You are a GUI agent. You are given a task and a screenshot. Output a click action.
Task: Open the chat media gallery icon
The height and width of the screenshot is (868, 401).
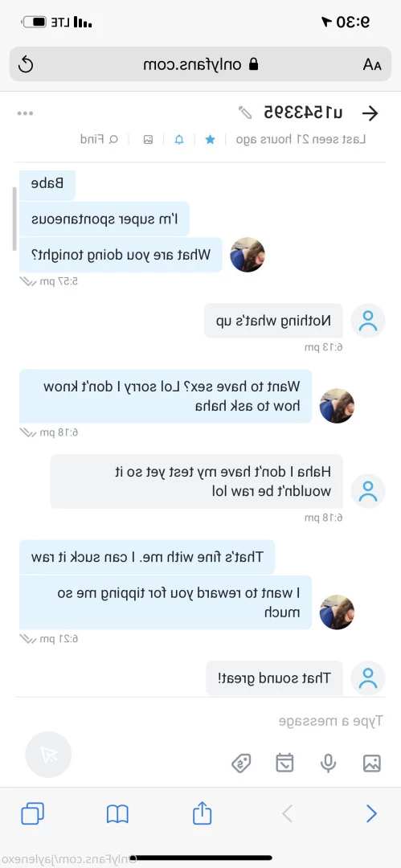click(148, 140)
